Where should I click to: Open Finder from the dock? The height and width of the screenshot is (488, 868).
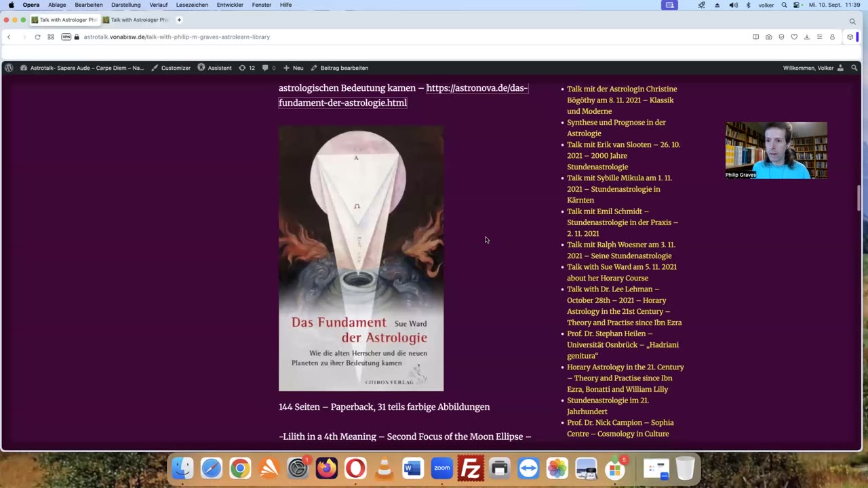pyautogui.click(x=182, y=468)
